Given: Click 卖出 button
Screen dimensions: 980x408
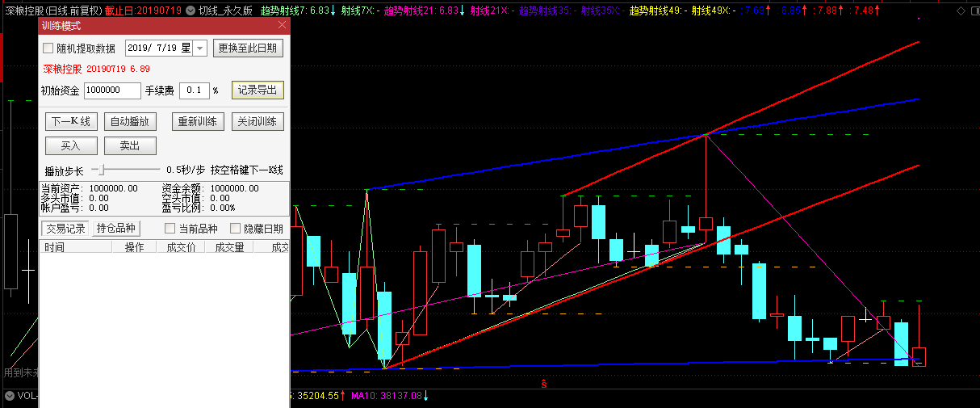Looking at the screenshot, I should (129, 145).
